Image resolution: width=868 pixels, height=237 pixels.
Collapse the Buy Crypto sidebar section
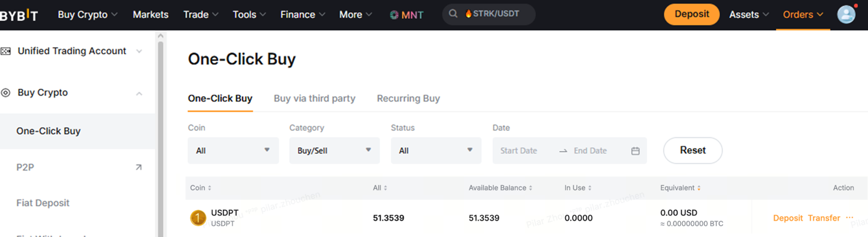point(139,94)
